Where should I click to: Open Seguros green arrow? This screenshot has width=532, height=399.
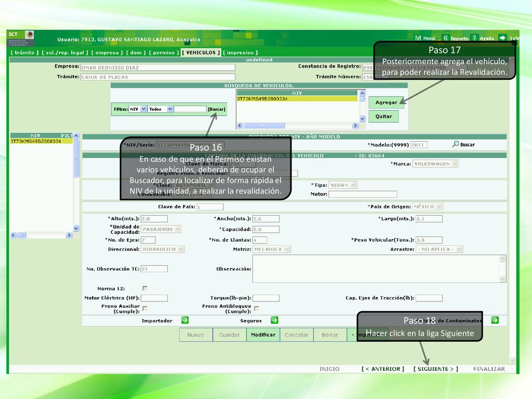(x=274, y=320)
